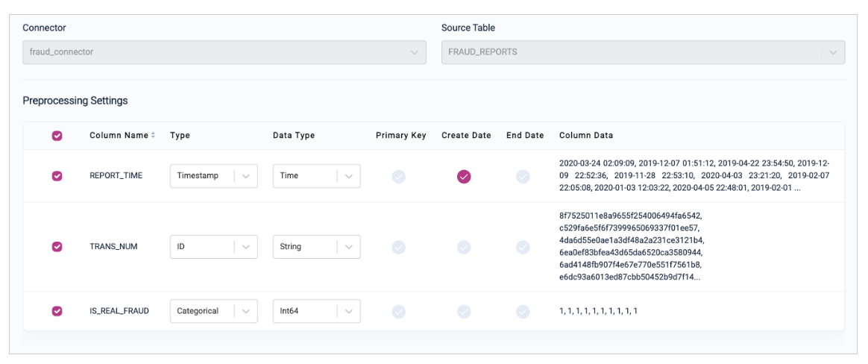Click the Column Name header
This screenshot has width=868, height=364.
click(x=119, y=136)
